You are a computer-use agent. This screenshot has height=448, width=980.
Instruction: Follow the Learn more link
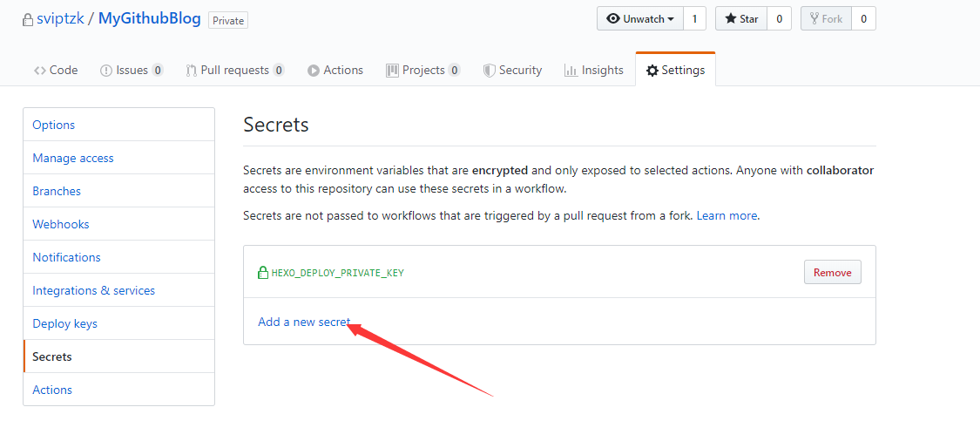pyautogui.click(x=727, y=216)
